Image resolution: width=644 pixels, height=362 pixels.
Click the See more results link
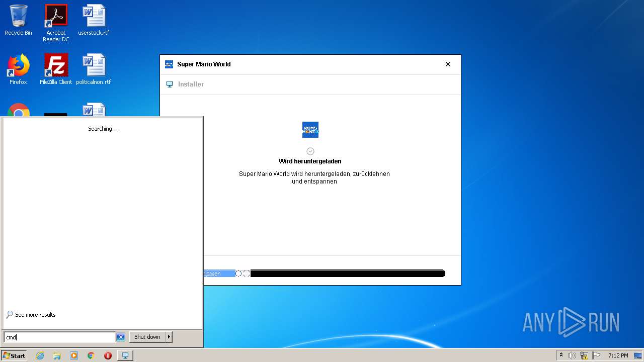[x=35, y=315]
